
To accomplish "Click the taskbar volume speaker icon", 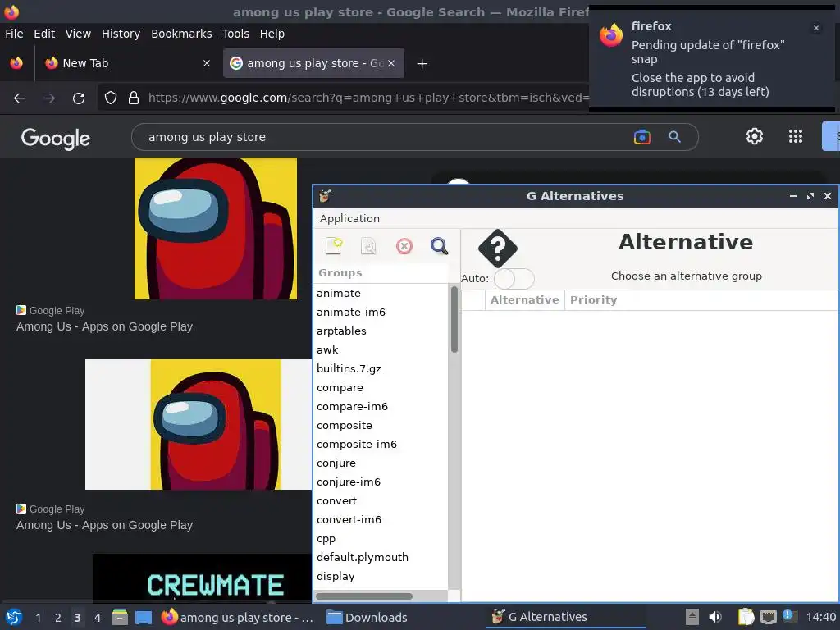I will coord(715,617).
